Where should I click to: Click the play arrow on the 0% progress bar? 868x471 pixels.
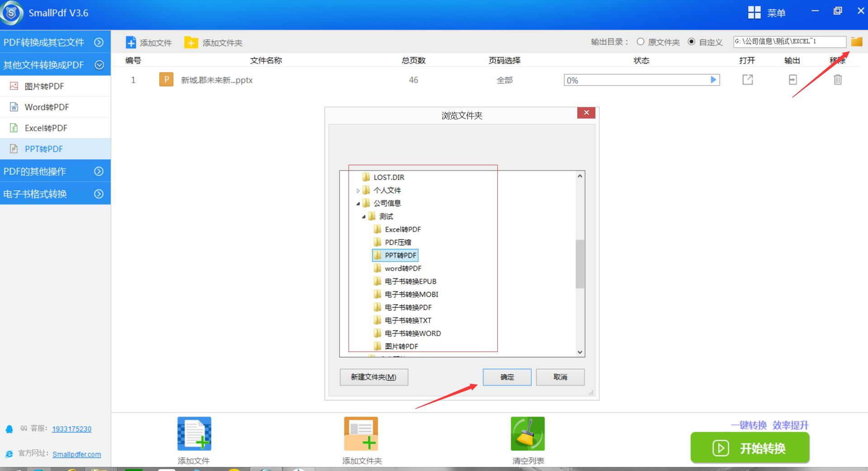point(713,80)
